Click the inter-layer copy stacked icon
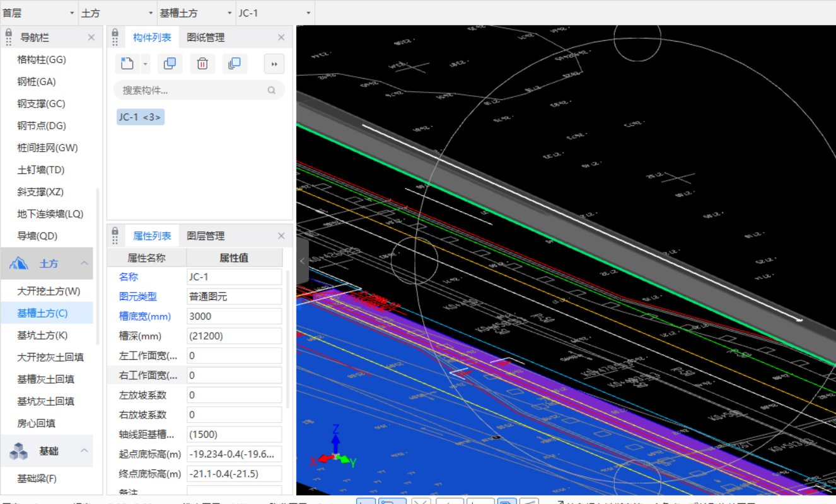Viewport: 836px width, 504px height. [x=235, y=63]
